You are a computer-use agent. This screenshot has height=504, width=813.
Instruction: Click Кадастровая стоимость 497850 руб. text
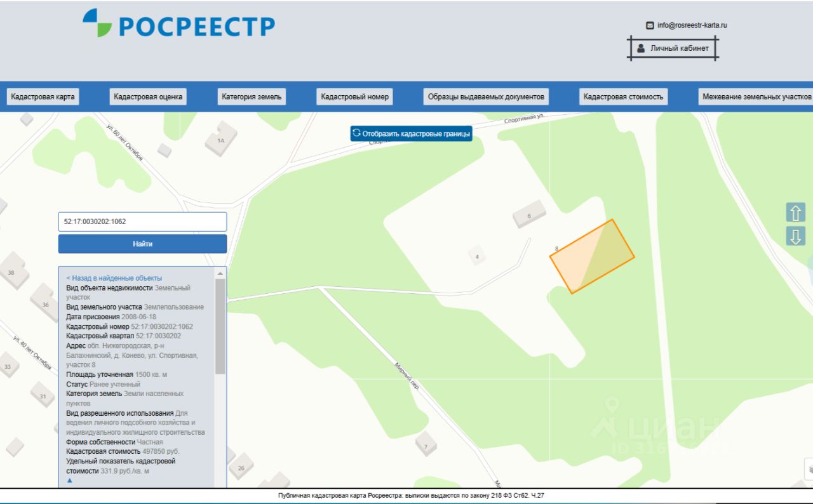(123, 451)
